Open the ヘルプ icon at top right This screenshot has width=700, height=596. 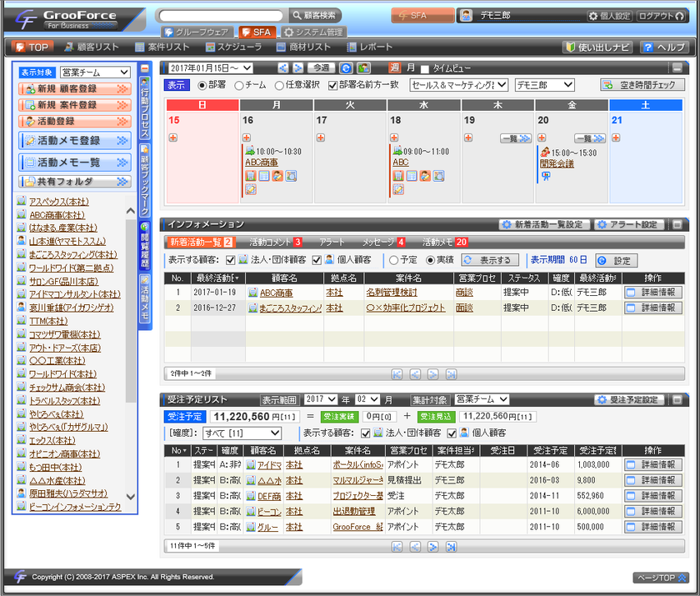tap(663, 48)
